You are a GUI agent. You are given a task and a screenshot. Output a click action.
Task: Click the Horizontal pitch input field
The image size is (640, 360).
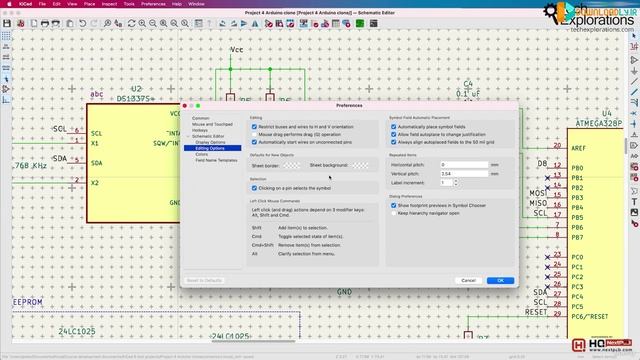464,164
